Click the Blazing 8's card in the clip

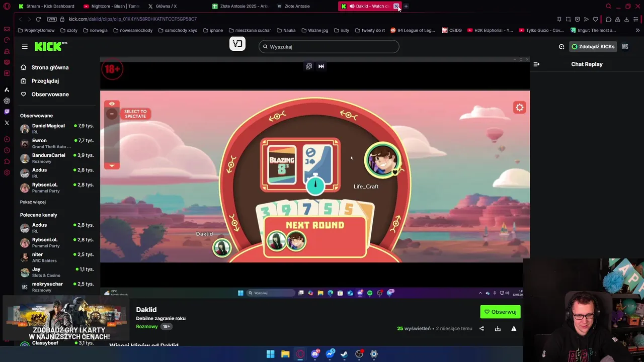(x=281, y=166)
